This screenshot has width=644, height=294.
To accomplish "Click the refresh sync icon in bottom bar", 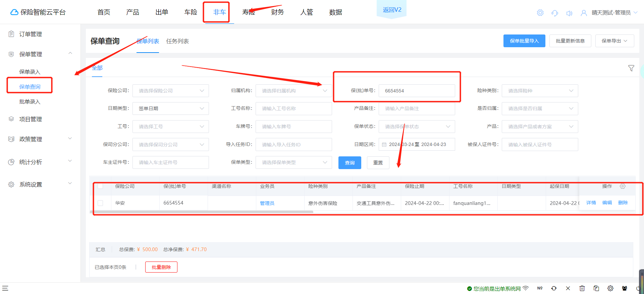I will tap(554, 288).
